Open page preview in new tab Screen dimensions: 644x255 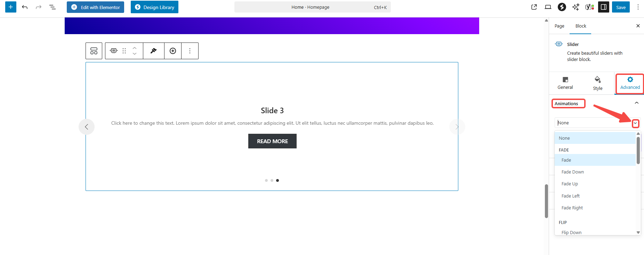pyautogui.click(x=534, y=7)
